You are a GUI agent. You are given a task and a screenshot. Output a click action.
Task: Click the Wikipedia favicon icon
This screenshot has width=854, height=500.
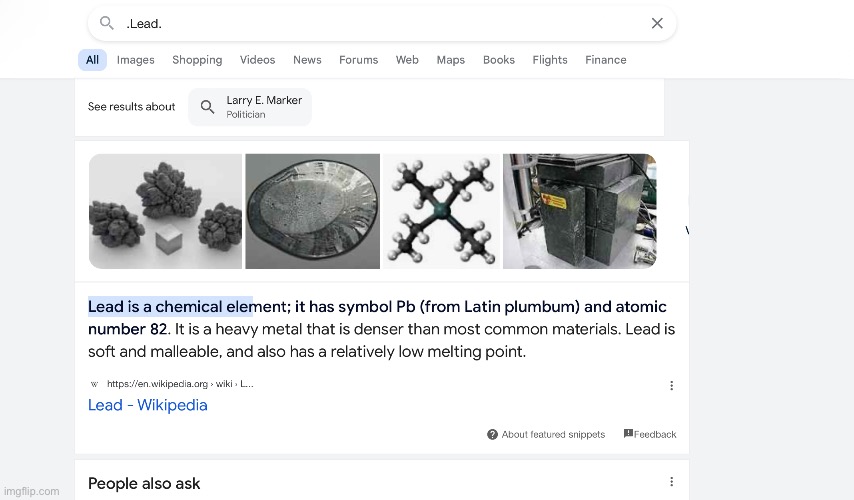[95, 384]
